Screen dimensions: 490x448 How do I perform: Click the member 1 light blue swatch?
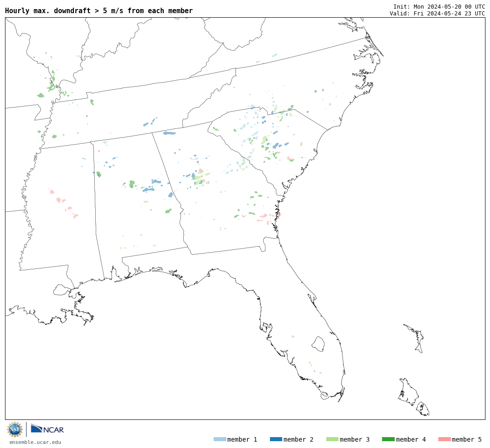tap(220, 439)
